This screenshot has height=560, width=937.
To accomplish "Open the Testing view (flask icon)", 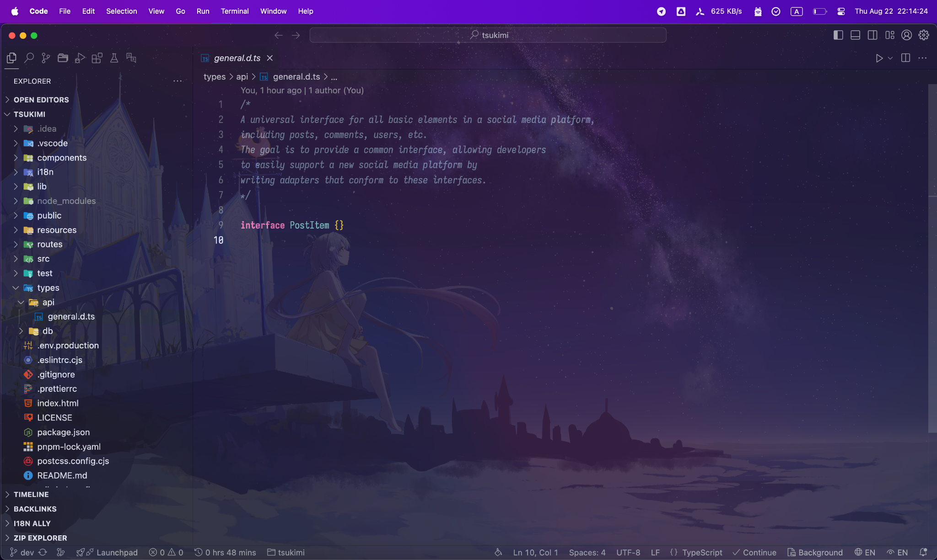I will pos(114,58).
